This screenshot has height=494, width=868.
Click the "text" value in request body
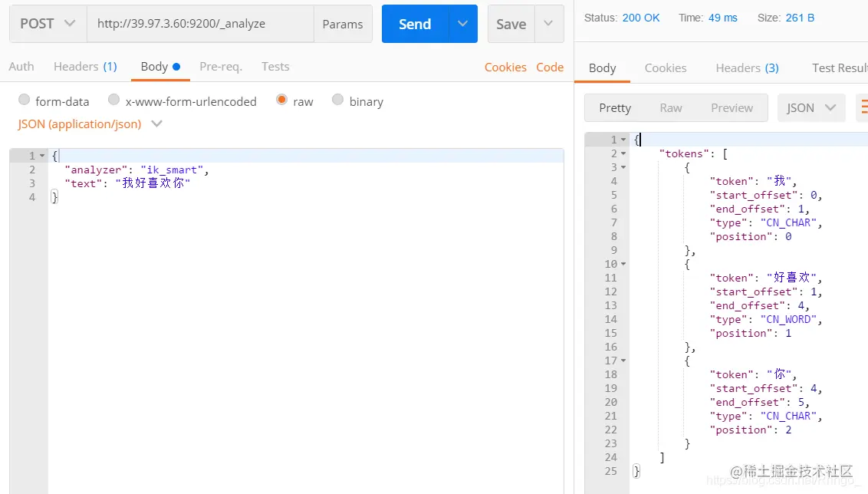coord(153,183)
